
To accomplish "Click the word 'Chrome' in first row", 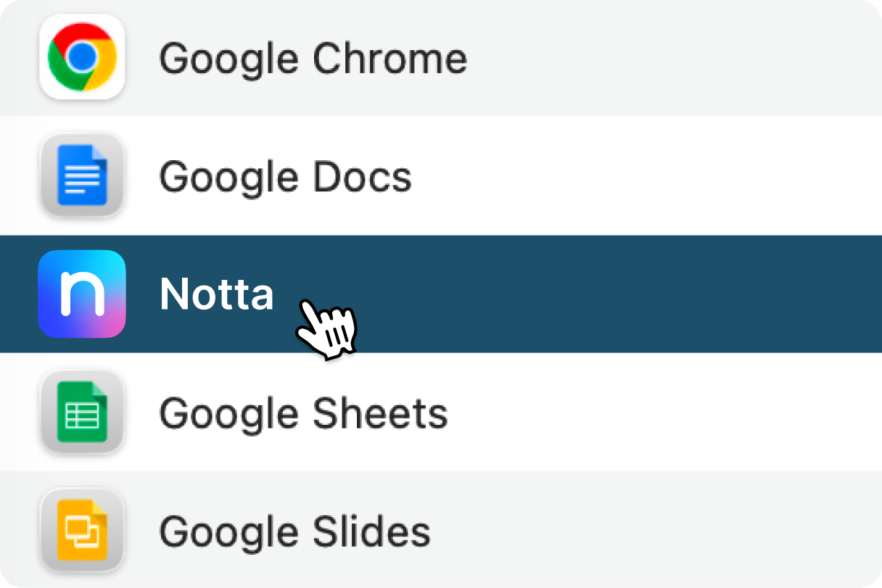I will point(390,58).
